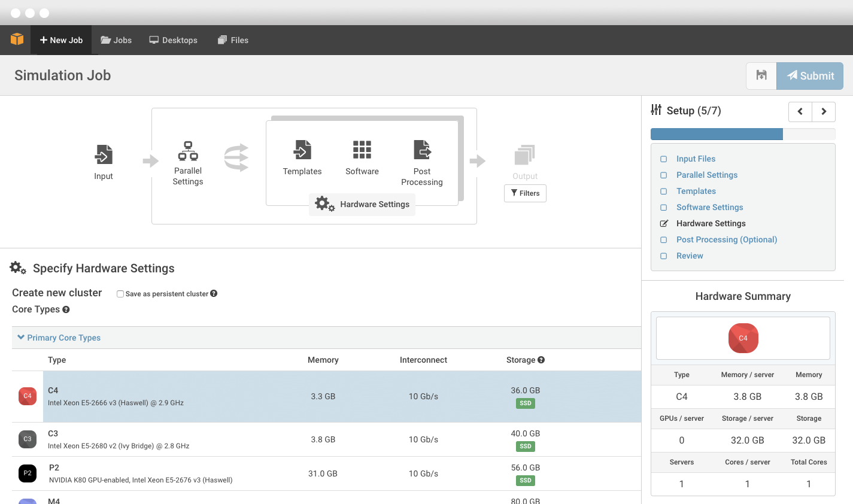Click the Hardware Settings gears tab
The image size is (853, 504).
[x=362, y=204]
